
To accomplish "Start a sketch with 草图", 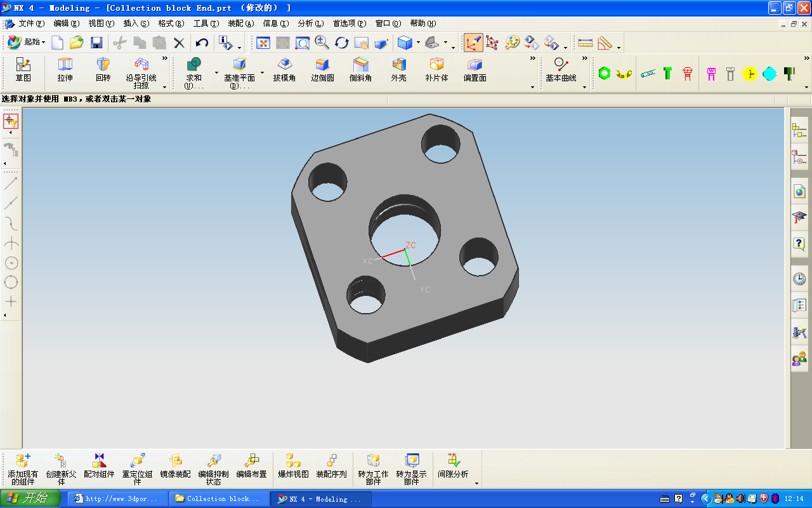I will [x=23, y=70].
